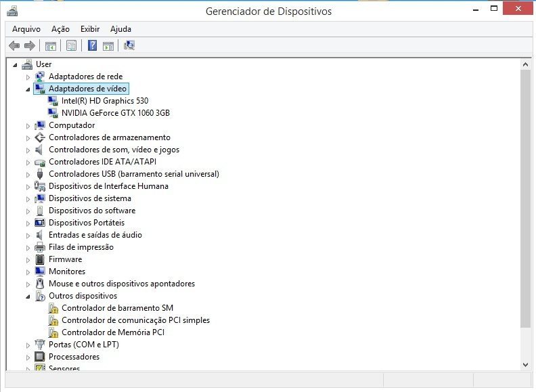Click the Processadores chip icon
Viewport: 536px width, 392px height.
point(40,357)
